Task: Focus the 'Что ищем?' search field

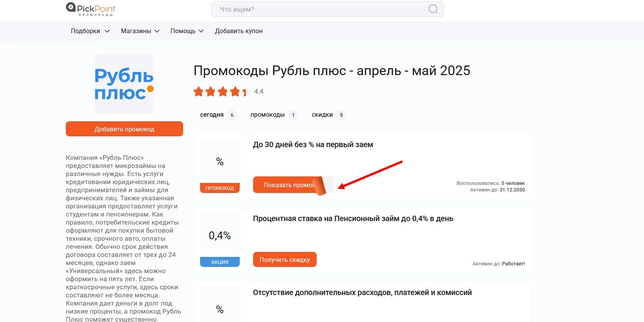Action: (327, 9)
